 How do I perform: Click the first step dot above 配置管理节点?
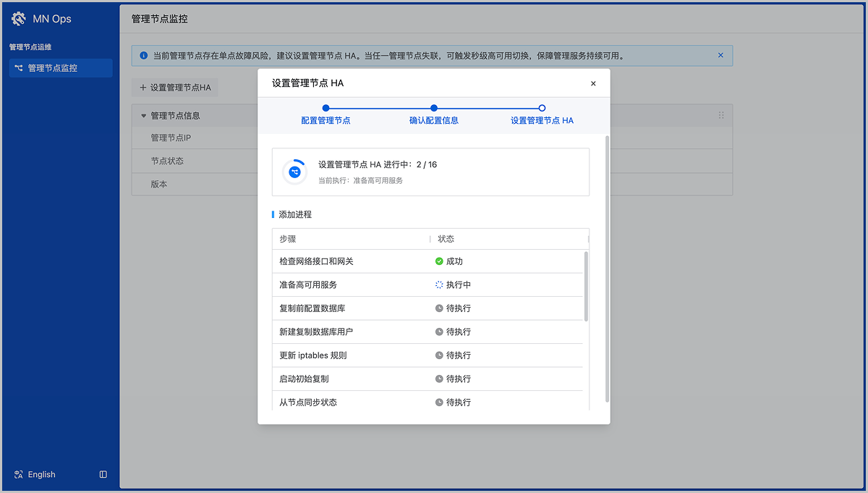coord(326,108)
